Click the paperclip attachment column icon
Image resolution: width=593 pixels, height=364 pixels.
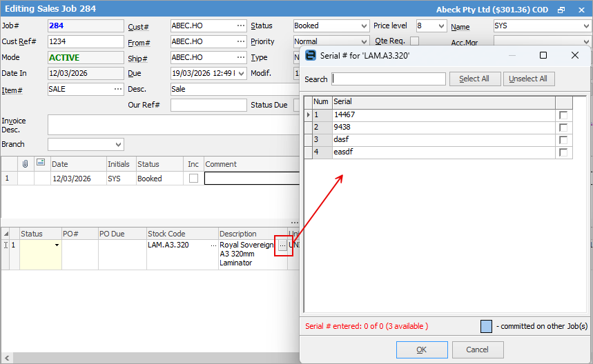click(x=25, y=163)
